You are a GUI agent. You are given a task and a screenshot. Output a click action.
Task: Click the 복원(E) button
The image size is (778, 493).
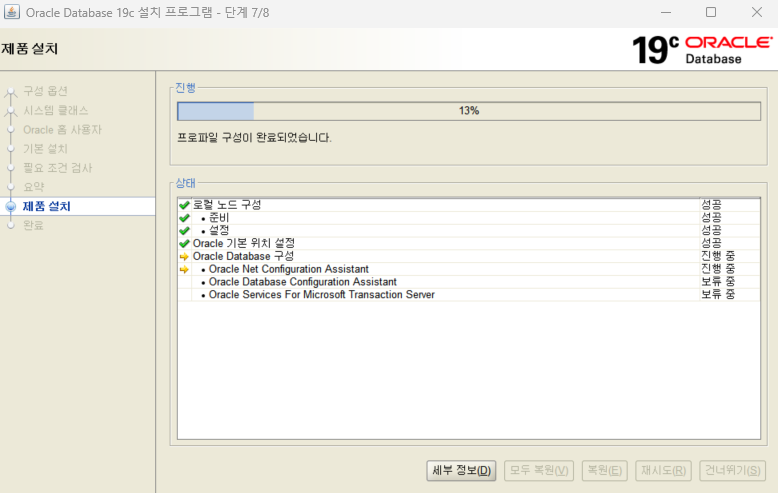pos(604,470)
